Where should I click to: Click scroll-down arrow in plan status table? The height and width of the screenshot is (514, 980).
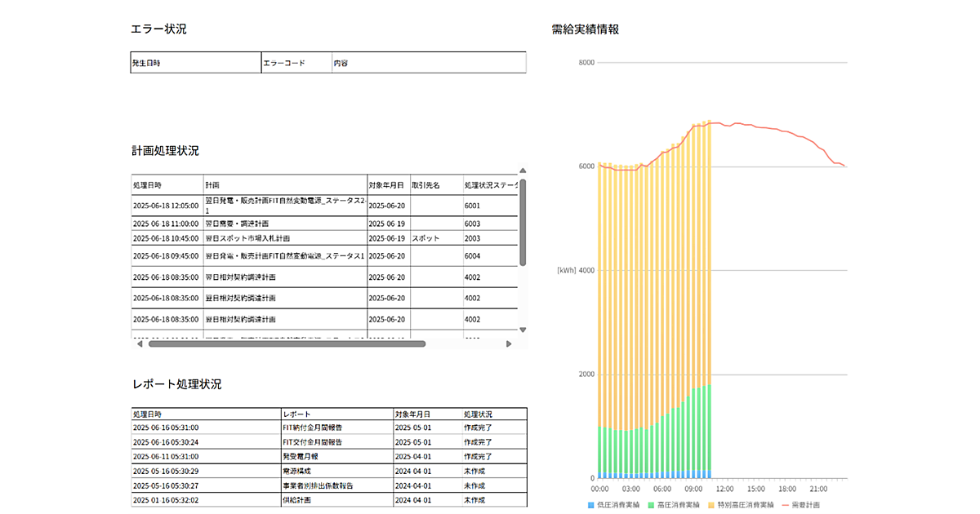[523, 330]
